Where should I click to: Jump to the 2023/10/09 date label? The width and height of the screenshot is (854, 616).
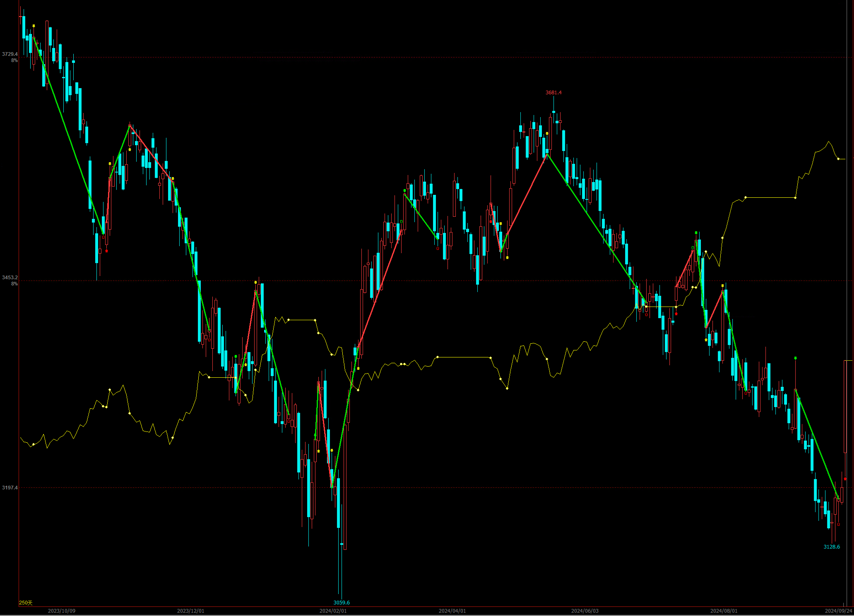(62, 611)
